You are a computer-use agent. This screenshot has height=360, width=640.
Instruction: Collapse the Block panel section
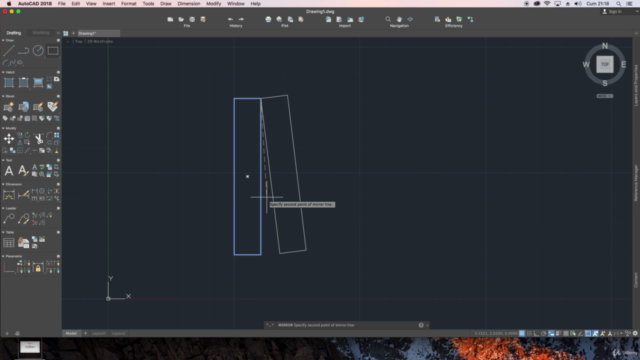3,96
